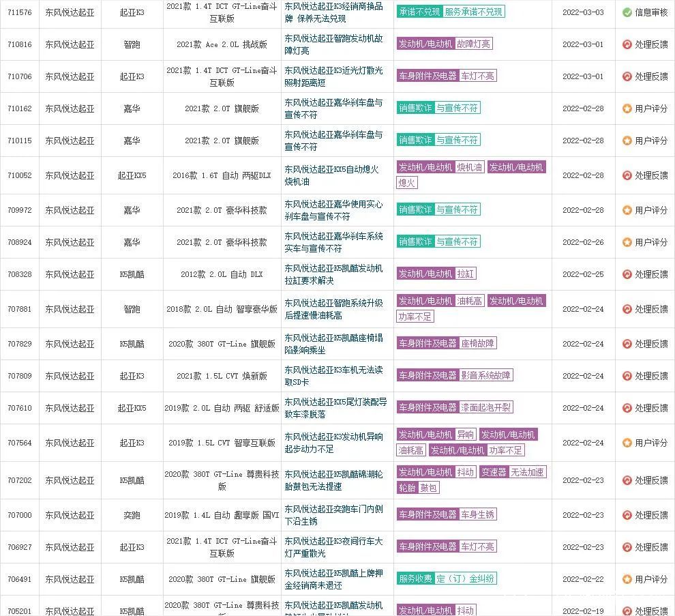The height and width of the screenshot is (616, 675).
Task: Click date 2022-02-22 in row 706491
Action: pos(583,579)
